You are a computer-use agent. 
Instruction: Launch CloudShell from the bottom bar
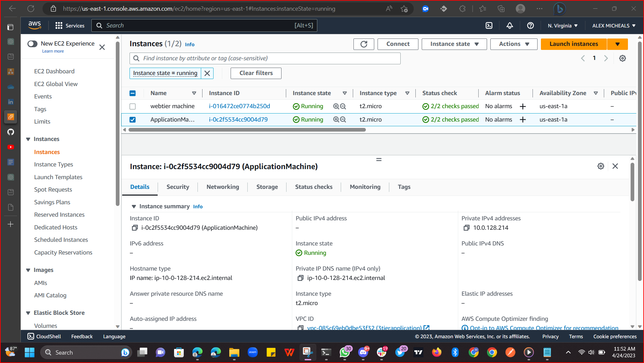pos(44,336)
